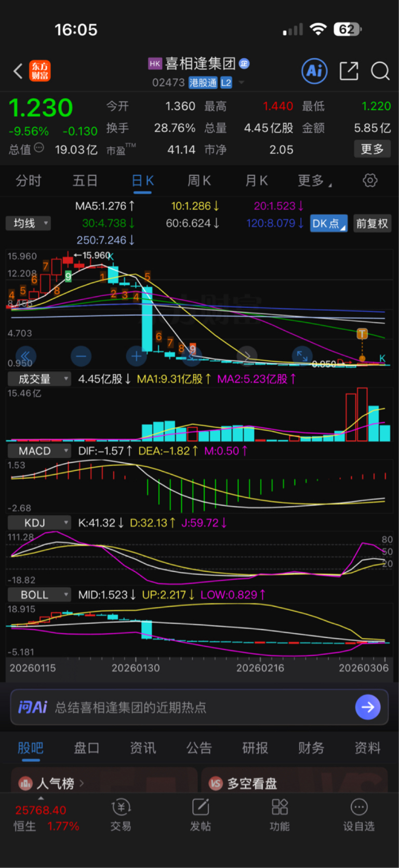The height and width of the screenshot is (868, 399).
Task: Open the 公告 tab
Action: (199, 748)
